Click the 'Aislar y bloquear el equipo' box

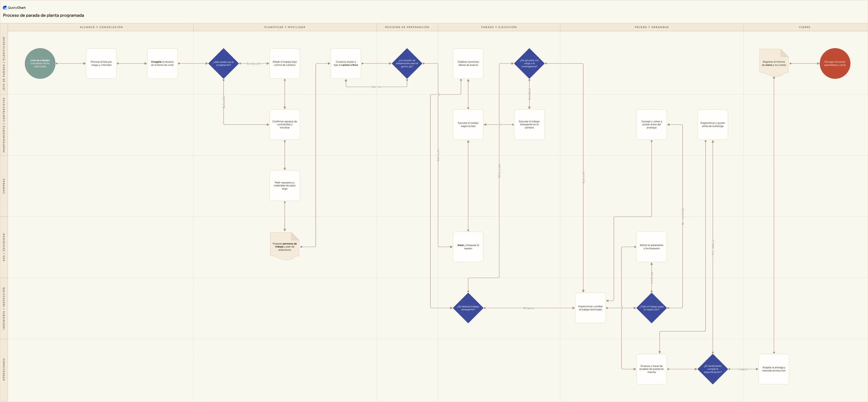468,247
